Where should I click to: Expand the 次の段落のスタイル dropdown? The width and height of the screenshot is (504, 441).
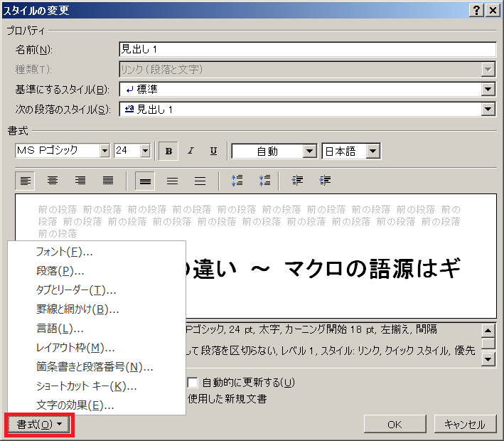coord(488,110)
